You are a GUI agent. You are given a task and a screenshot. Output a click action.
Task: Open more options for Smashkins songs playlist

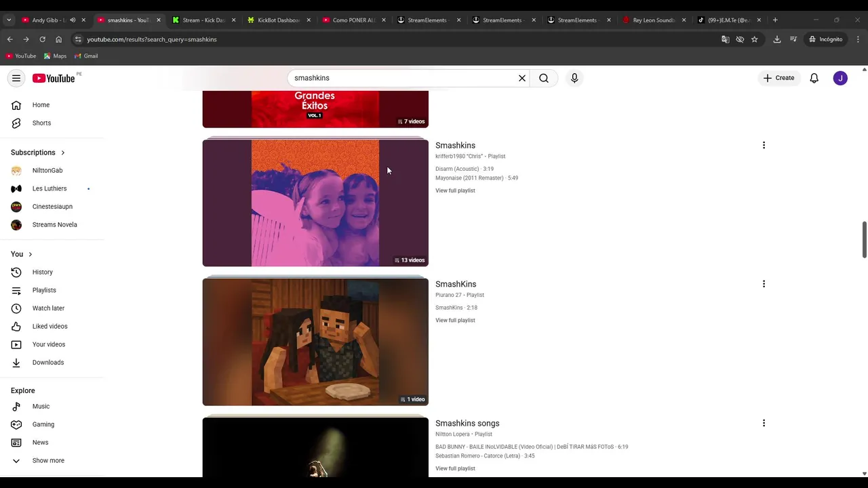764,424
